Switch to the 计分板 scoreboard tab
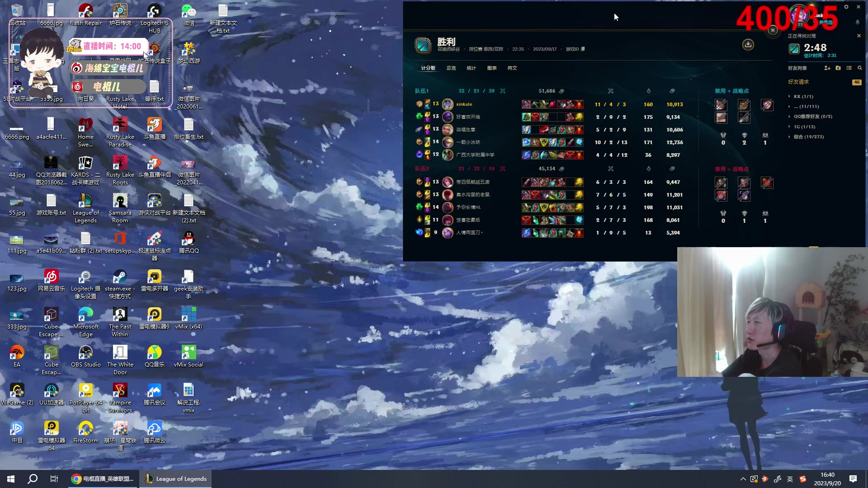 pyautogui.click(x=428, y=68)
